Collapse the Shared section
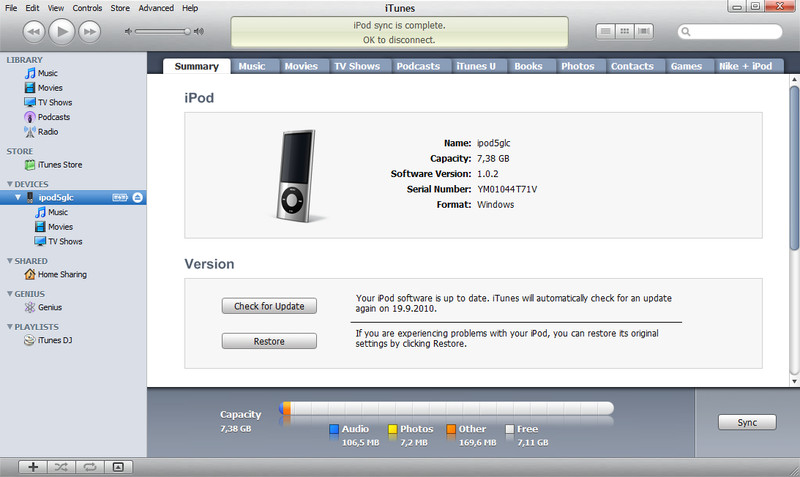Viewport: 800px width, 477px height. tap(10, 261)
